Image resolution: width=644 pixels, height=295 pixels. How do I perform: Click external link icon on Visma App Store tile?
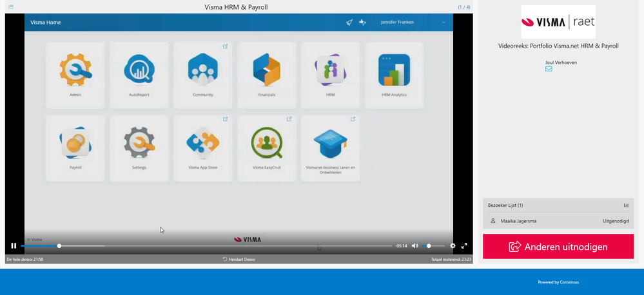tap(225, 119)
